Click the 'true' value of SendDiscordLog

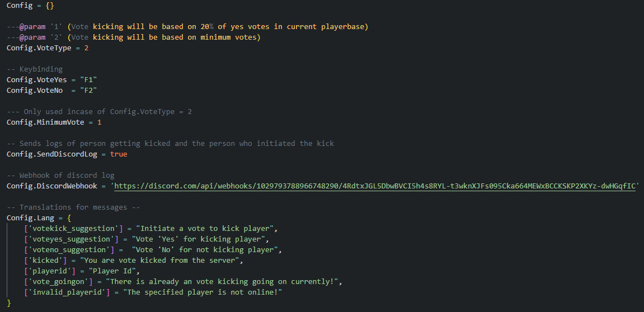pos(118,154)
